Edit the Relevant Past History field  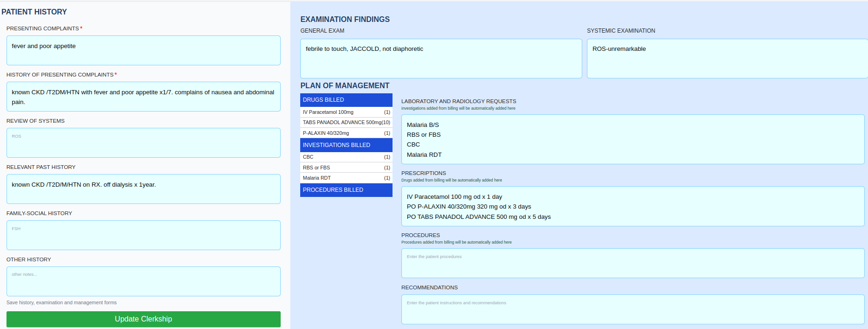(x=143, y=189)
